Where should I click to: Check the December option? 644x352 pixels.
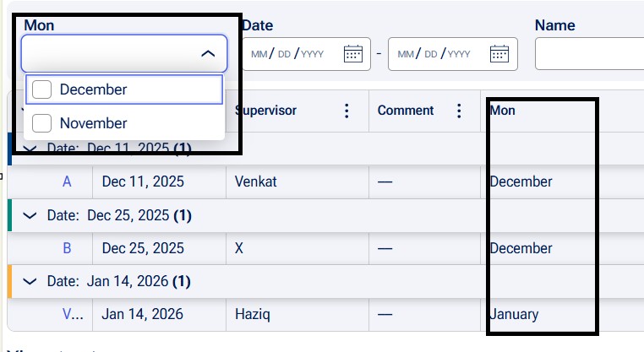tap(42, 89)
